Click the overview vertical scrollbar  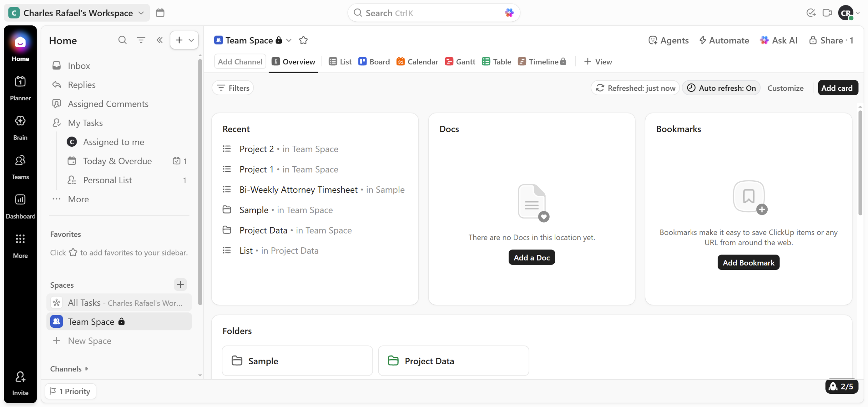860,163
